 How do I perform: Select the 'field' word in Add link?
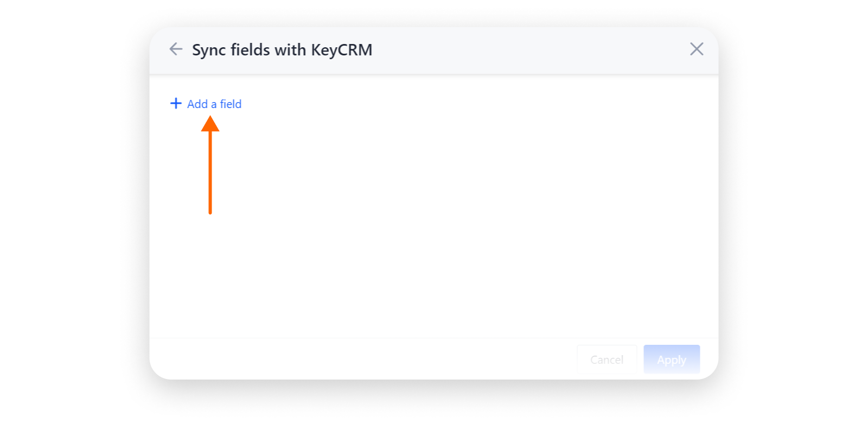click(231, 104)
